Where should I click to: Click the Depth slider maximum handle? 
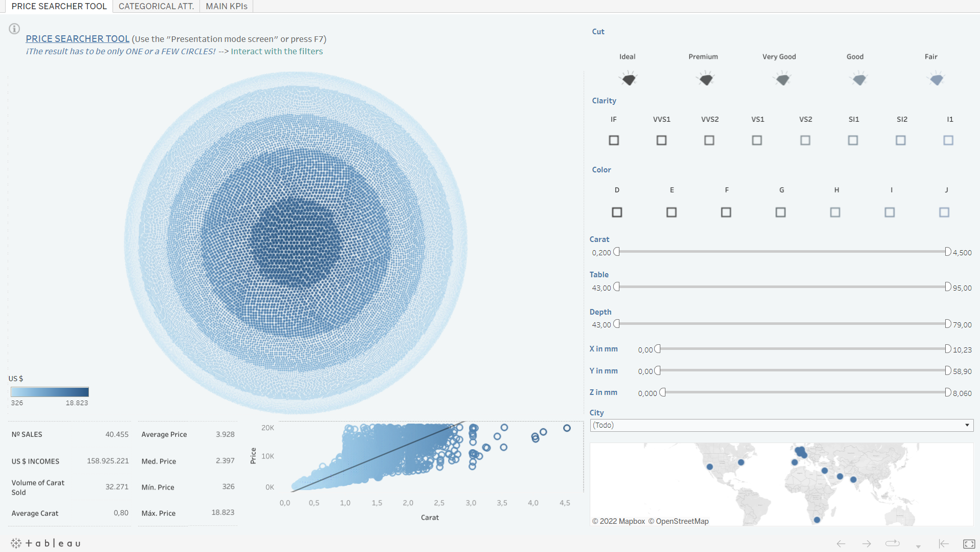pos(948,324)
